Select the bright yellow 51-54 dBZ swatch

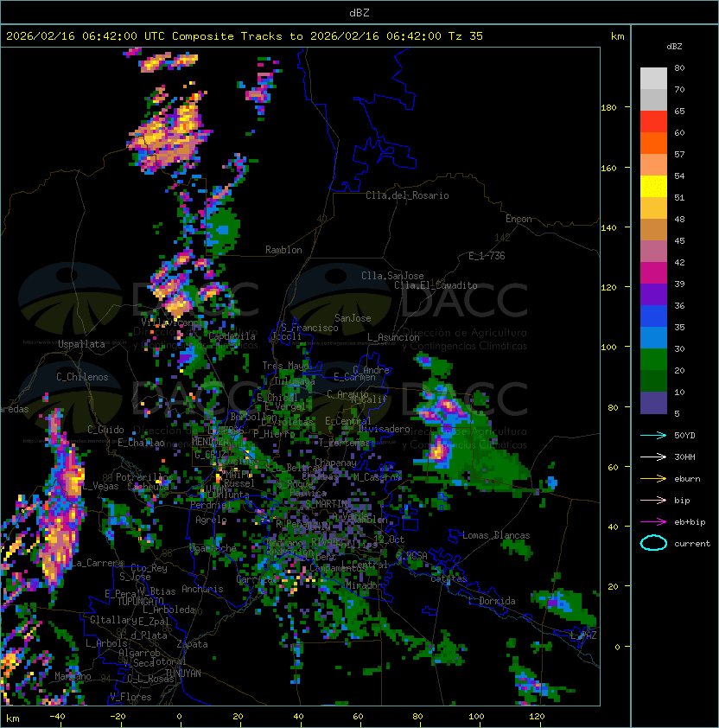653,187
